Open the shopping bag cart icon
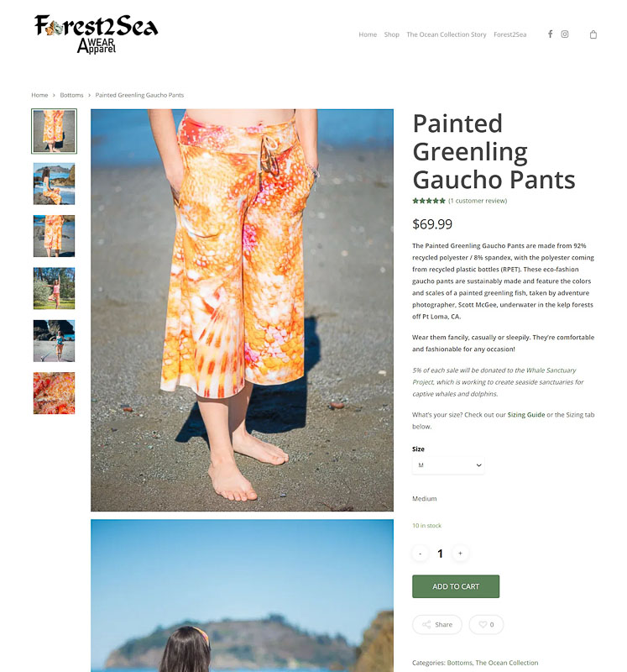627x672 pixels. (x=593, y=34)
